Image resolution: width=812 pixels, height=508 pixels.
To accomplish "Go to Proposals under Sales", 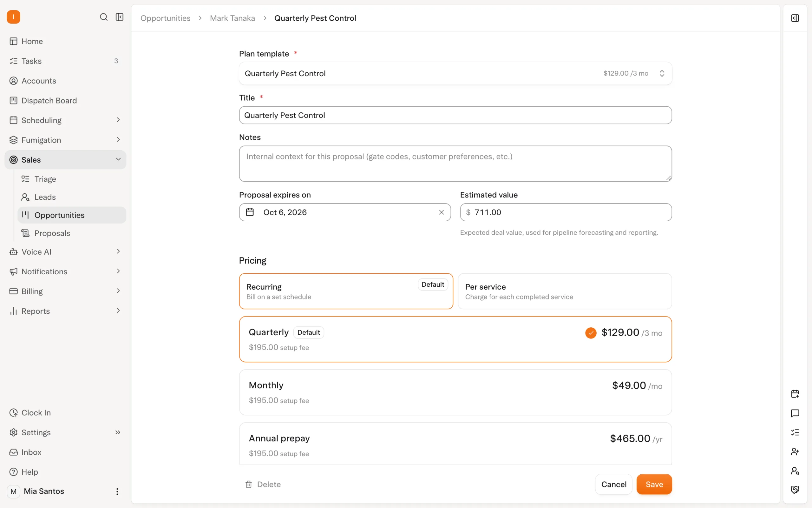I will [72, 233].
